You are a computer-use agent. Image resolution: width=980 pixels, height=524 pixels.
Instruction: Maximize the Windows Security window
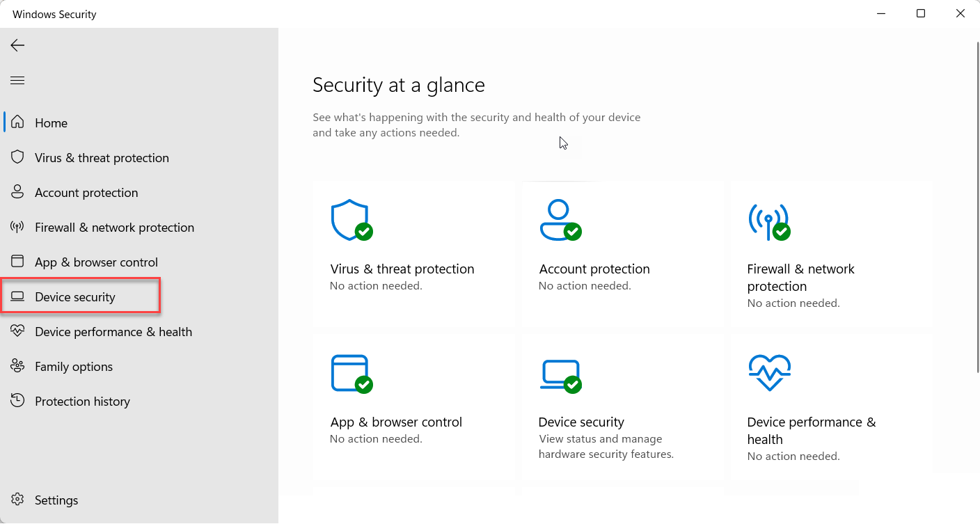click(x=921, y=14)
